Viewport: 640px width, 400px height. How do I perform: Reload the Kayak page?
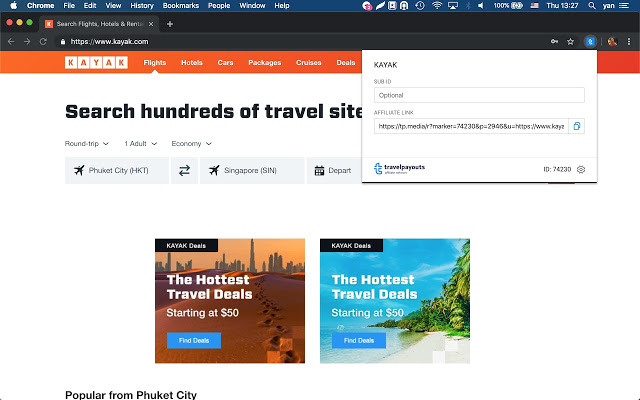tap(43, 41)
